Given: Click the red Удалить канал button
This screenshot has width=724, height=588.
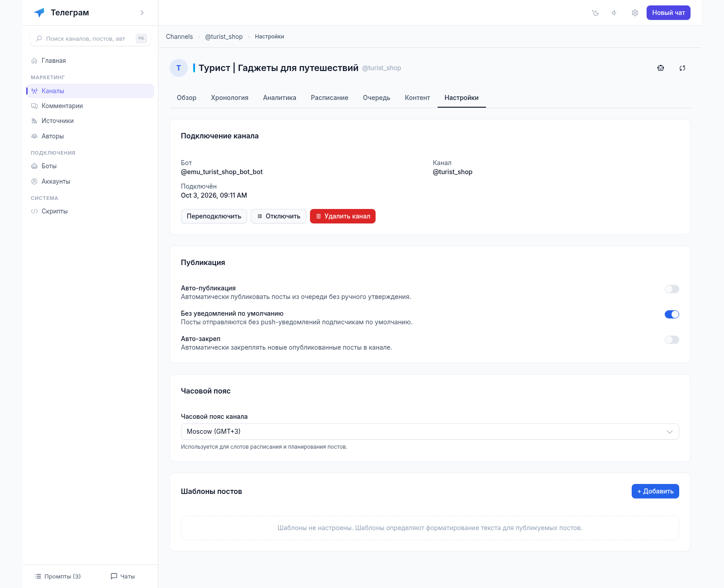Looking at the screenshot, I should pos(343,216).
